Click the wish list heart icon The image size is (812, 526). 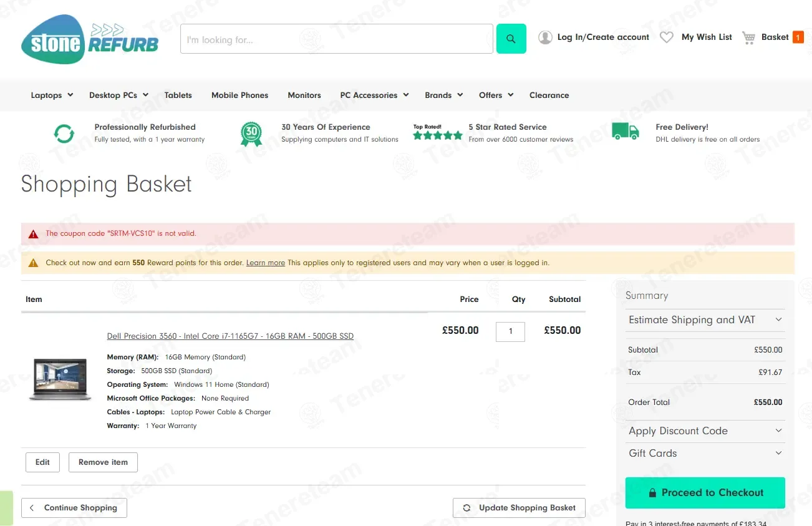click(667, 37)
